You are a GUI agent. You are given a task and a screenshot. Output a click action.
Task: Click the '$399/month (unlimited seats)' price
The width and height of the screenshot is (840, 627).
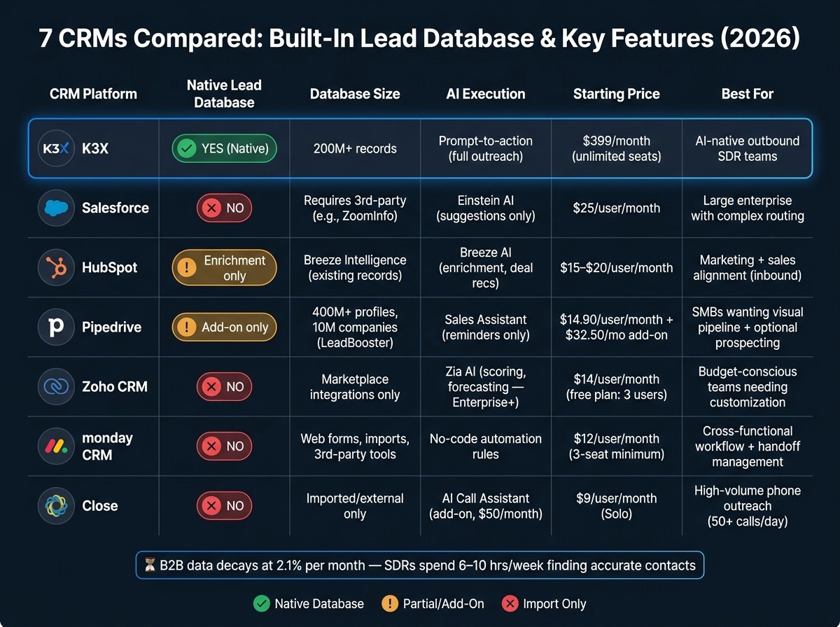617,148
